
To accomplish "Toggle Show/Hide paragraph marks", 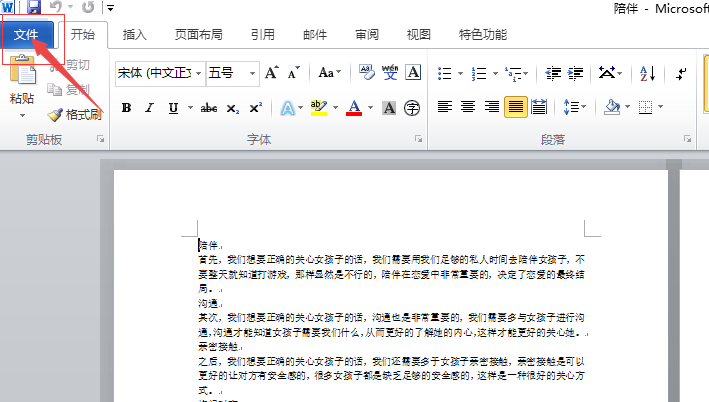I will pos(681,73).
